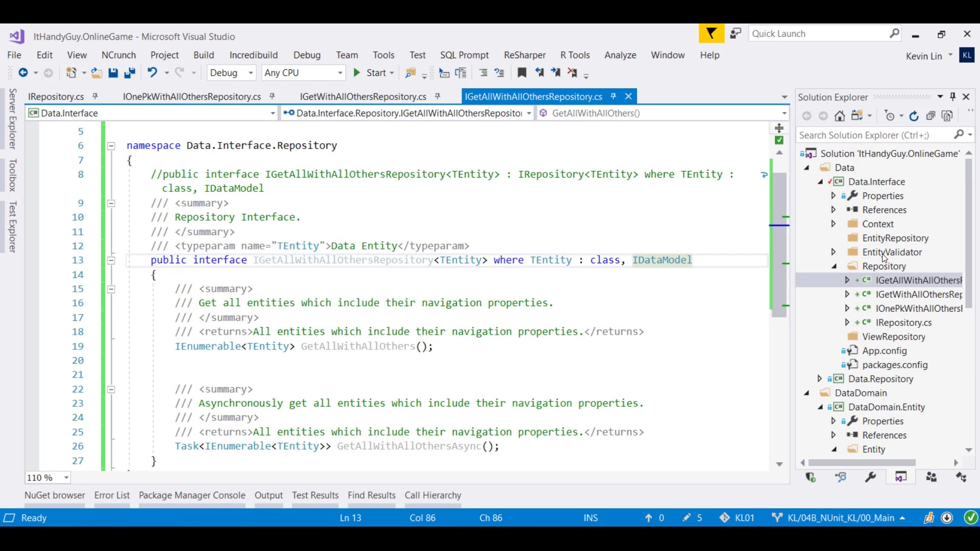Click the Save All toolbar icon
The height and width of the screenshot is (551, 980).
130,73
